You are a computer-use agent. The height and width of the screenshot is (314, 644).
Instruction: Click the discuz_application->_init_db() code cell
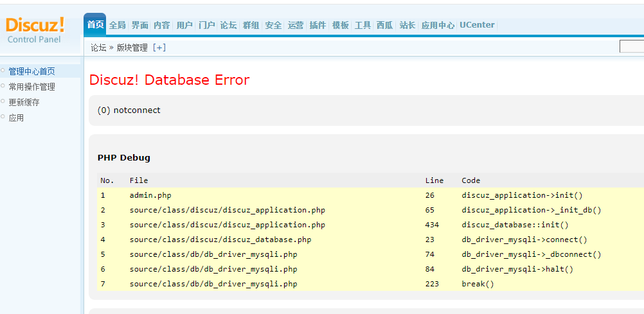532,210
